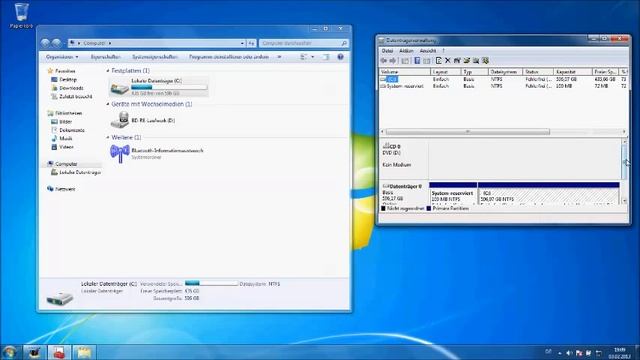Sort by the Volume column header
The height and width of the screenshot is (360, 640).
(x=405, y=72)
